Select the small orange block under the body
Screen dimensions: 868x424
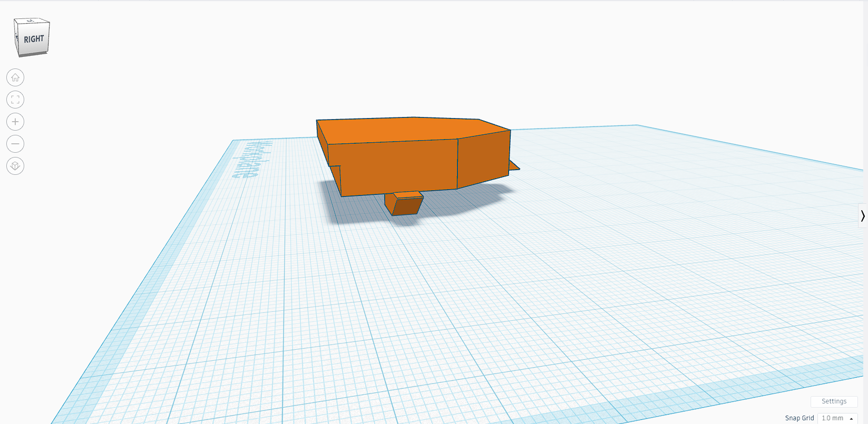point(405,205)
